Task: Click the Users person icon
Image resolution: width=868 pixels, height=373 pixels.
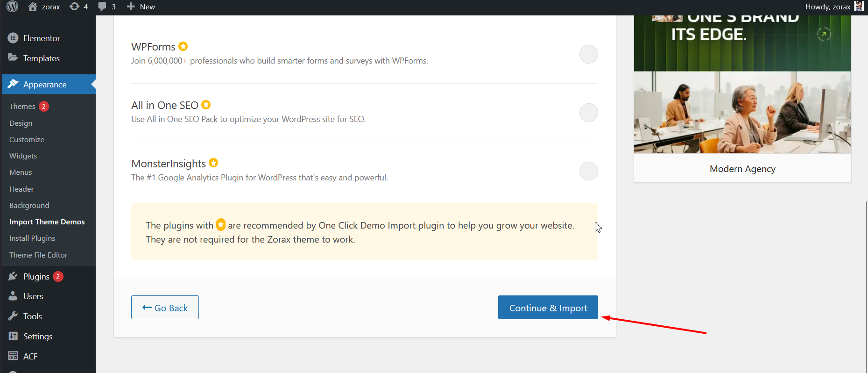Action: (13, 296)
